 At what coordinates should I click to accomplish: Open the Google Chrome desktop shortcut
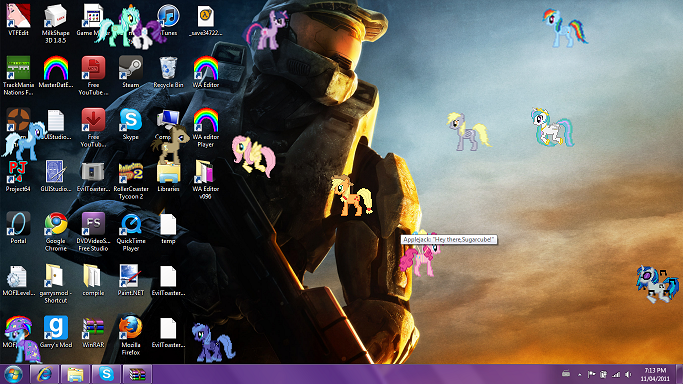coord(56,224)
